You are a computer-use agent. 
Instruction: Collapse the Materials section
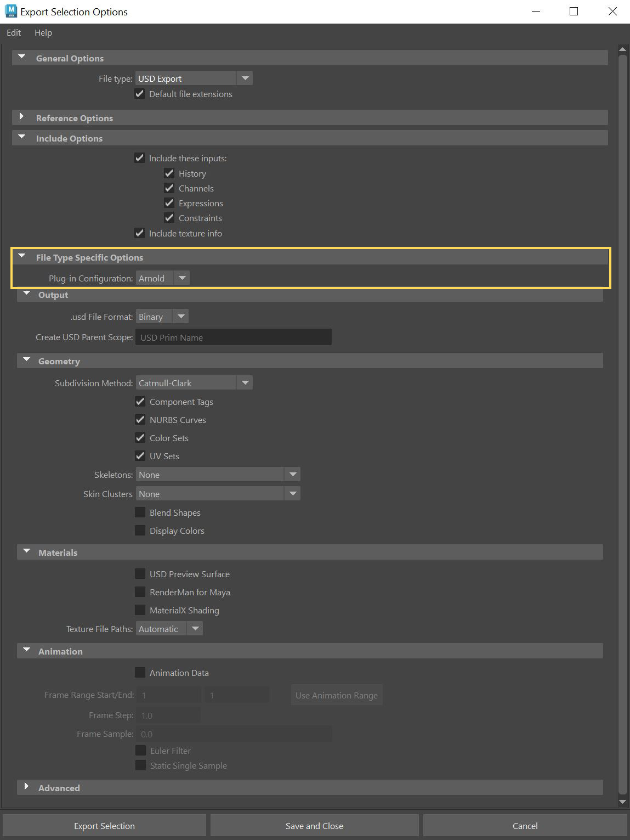tap(26, 552)
